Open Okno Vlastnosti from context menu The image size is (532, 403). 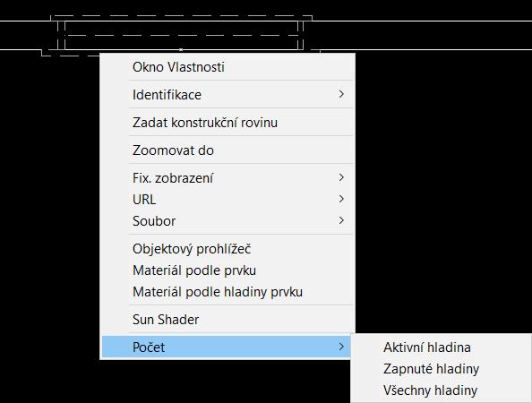tap(227, 67)
